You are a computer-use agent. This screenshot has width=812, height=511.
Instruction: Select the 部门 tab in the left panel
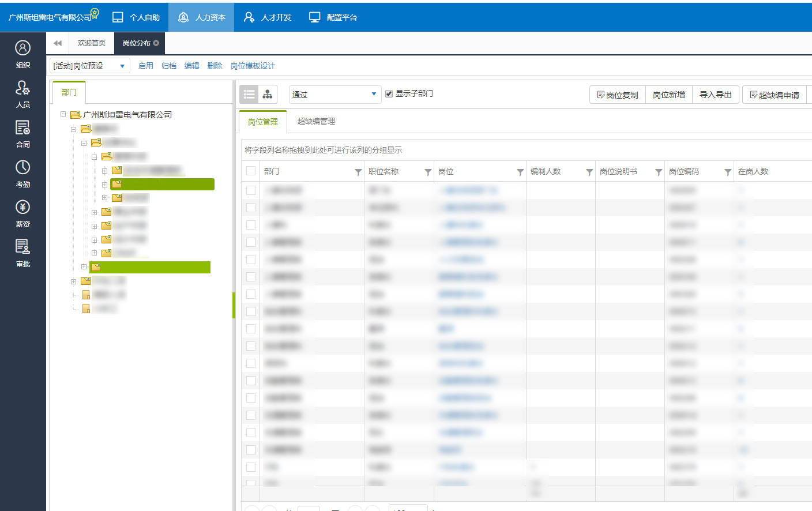pyautogui.click(x=69, y=92)
